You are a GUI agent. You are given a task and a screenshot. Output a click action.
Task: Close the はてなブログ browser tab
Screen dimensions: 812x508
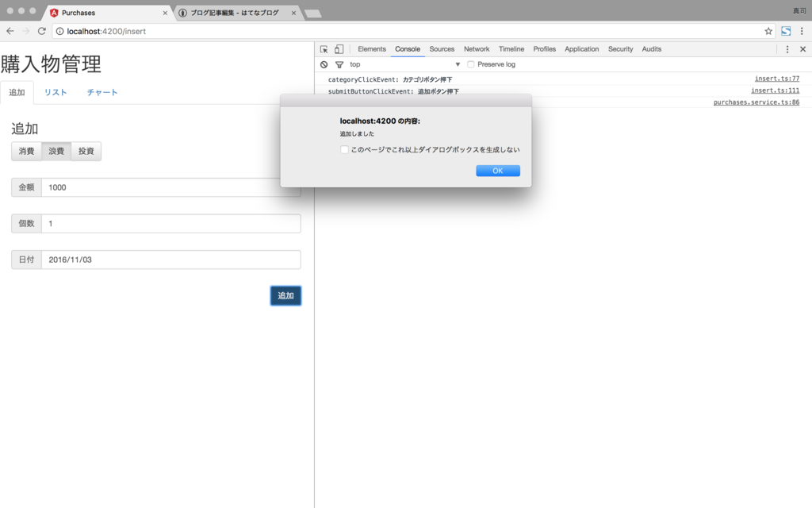coord(293,13)
